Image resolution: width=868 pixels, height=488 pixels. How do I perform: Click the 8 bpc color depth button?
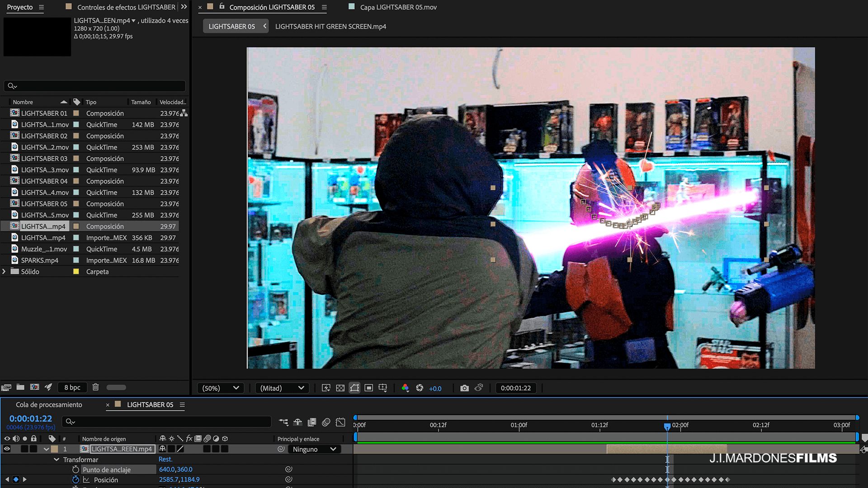(x=72, y=387)
